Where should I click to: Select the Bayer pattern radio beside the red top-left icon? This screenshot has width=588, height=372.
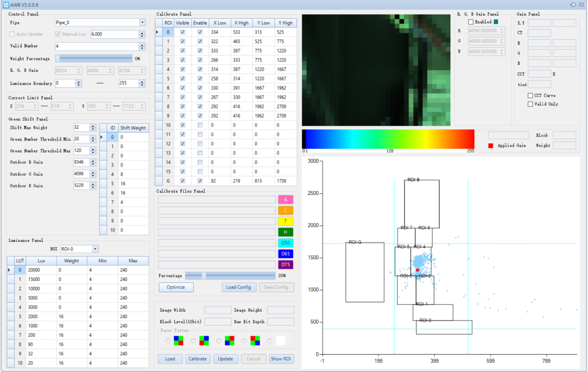[x=244, y=341]
